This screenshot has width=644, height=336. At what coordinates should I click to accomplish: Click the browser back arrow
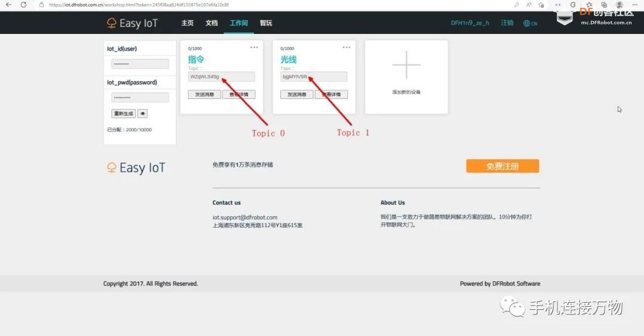tap(8, 5)
